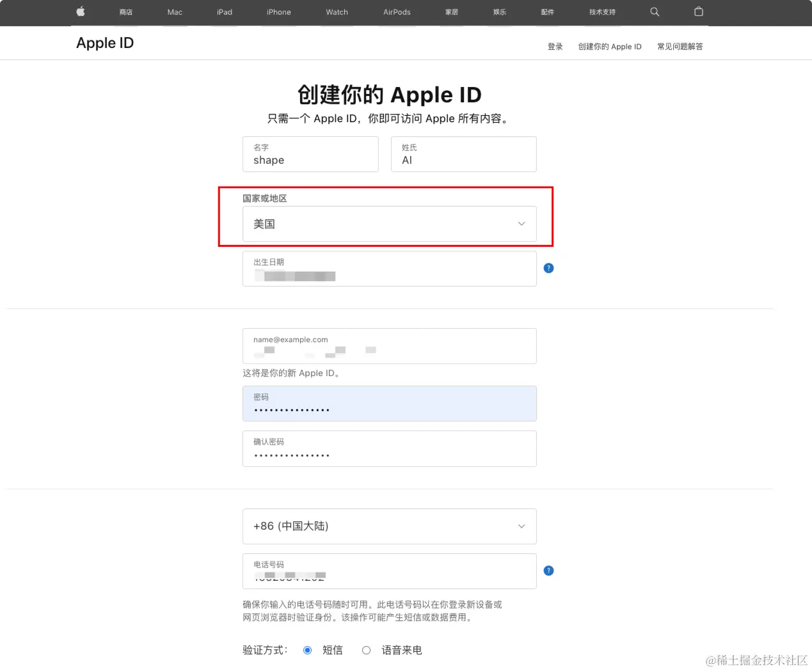The height and width of the screenshot is (671, 812).
Task: Open the search magnifier icon
Action: [x=655, y=12]
